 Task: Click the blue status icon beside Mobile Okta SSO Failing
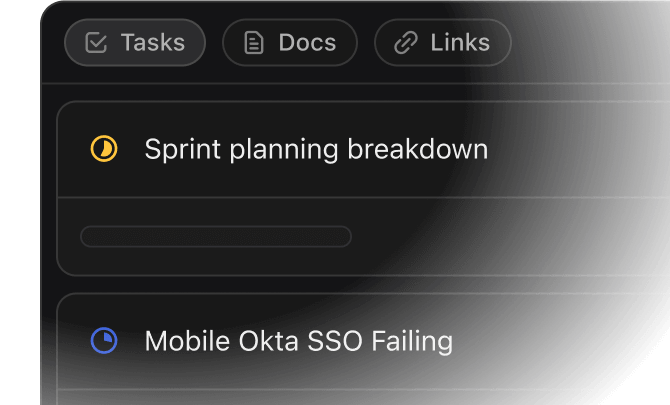104,341
